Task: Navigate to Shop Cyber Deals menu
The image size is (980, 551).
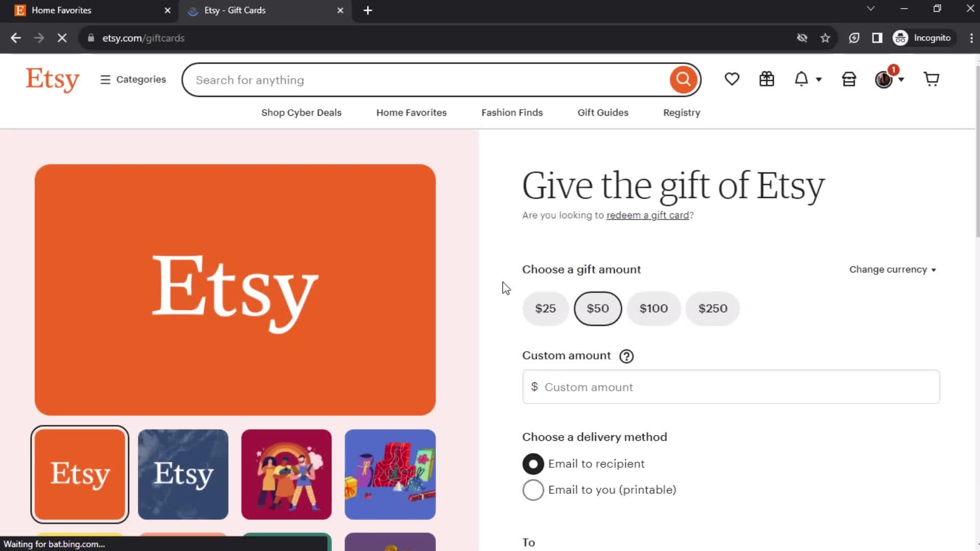Action: (302, 112)
